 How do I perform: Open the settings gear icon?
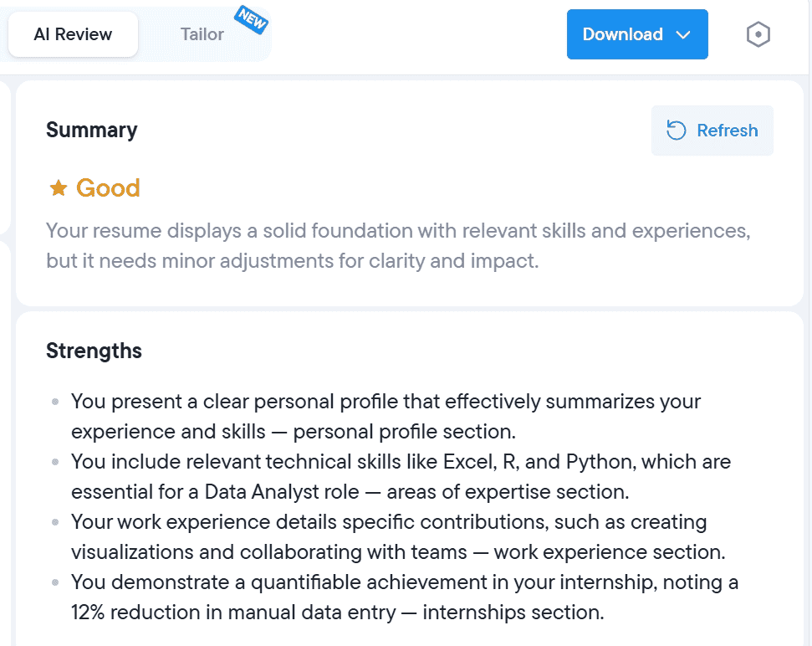(x=757, y=34)
